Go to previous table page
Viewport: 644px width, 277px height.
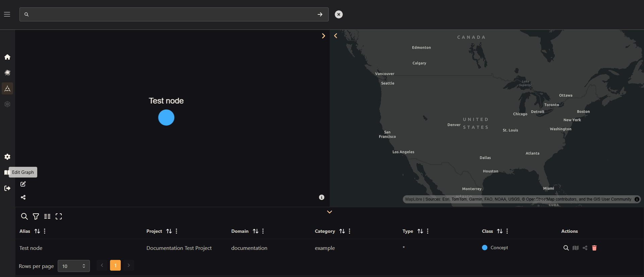[x=102, y=265]
